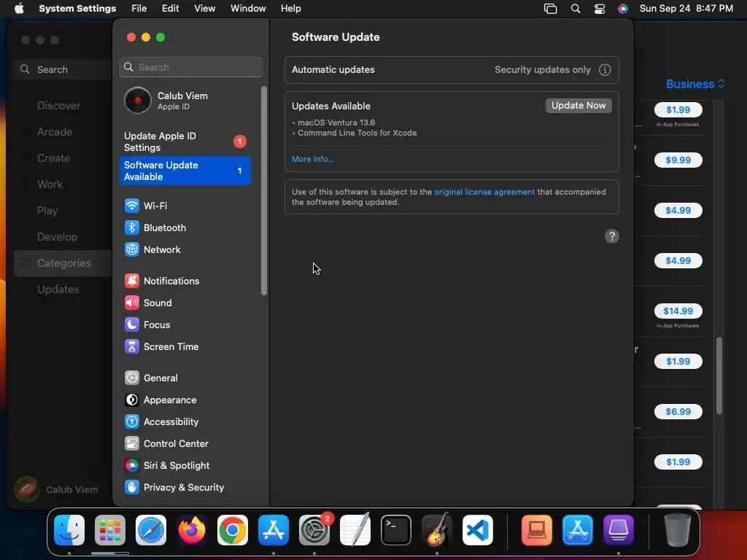
Task: Open Finder from the Dock
Action: click(x=69, y=530)
